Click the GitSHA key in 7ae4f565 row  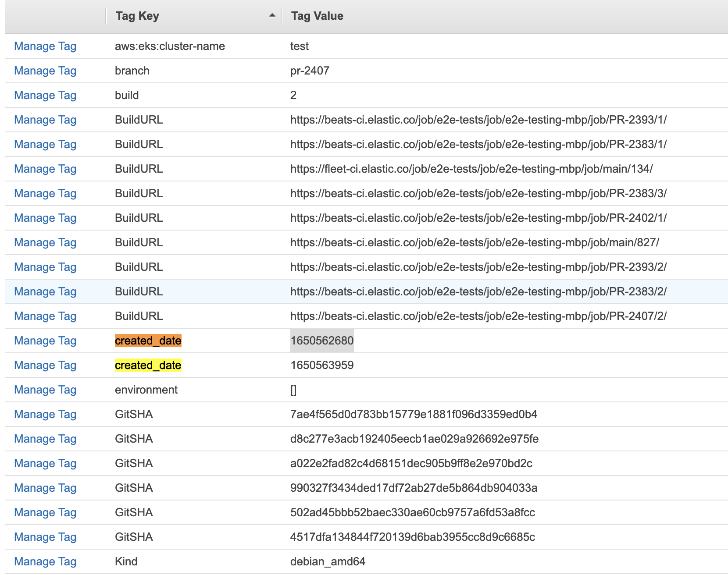(x=134, y=414)
